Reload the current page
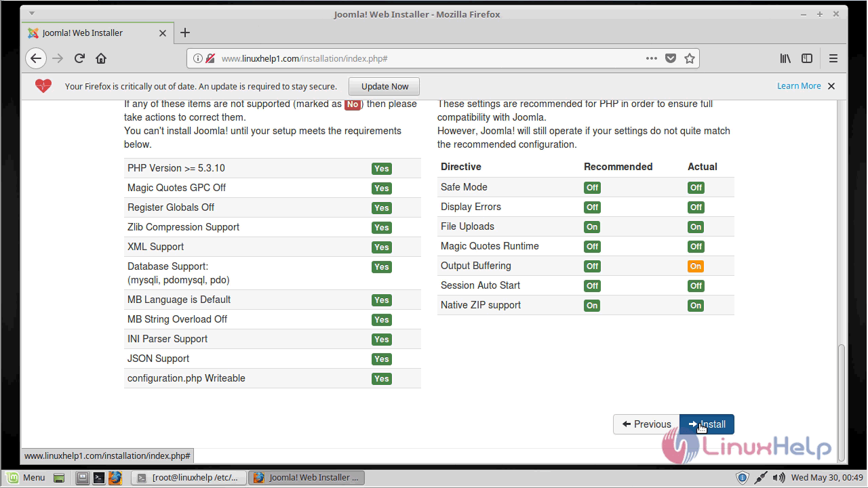This screenshot has width=868, height=488. 79,58
